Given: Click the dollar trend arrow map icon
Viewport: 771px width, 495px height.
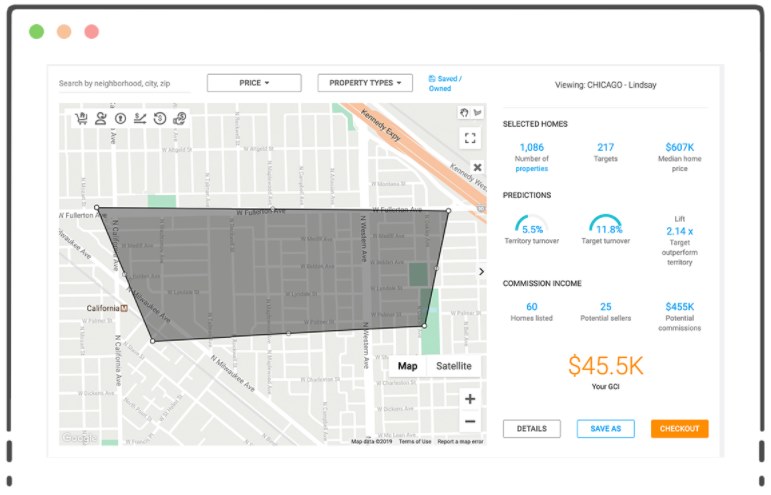Looking at the screenshot, I should (140, 118).
